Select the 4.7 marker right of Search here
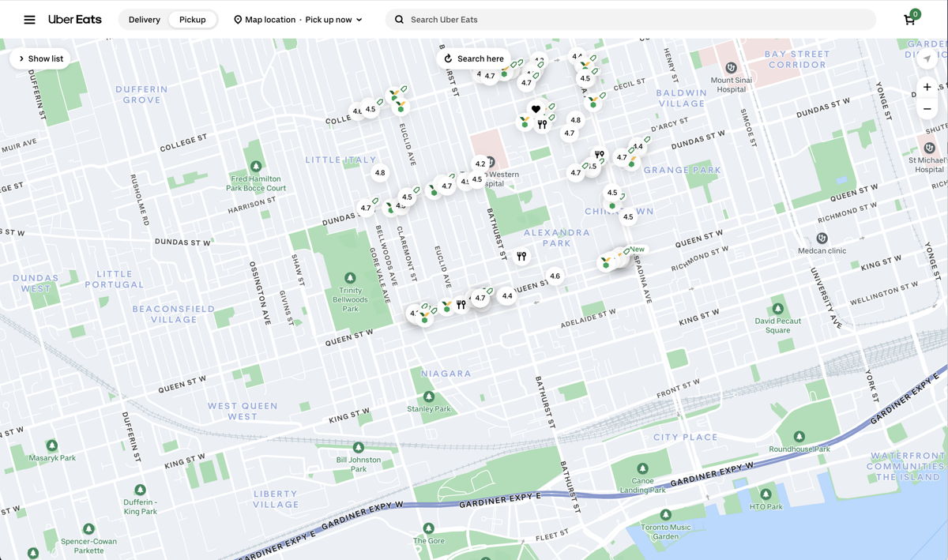The image size is (948, 560). (527, 83)
